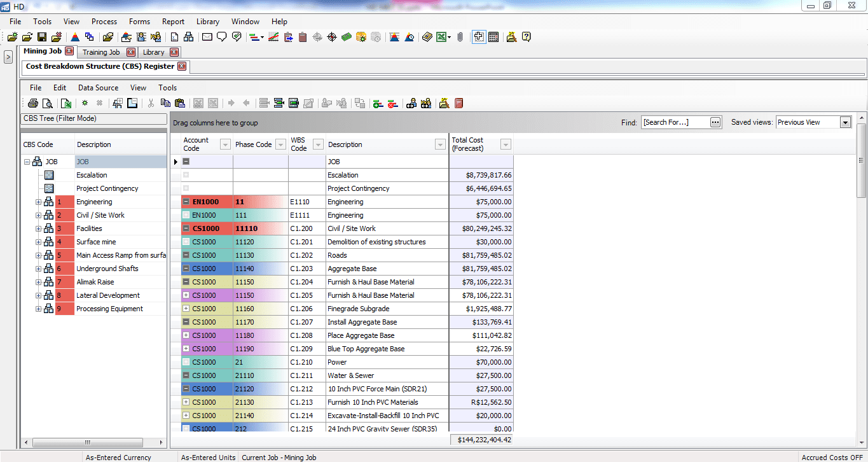Open the Help question mark icon
This screenshot has width=868, height=462.
pos(527,36)
